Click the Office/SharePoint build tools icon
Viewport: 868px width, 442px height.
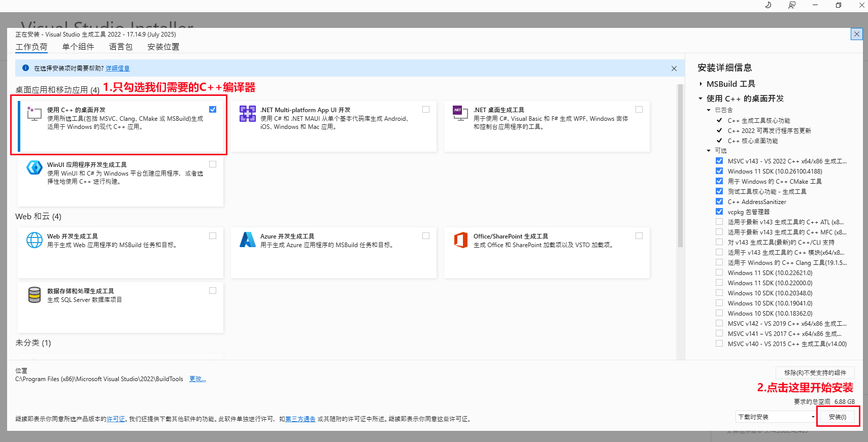[x=460, y=240]
